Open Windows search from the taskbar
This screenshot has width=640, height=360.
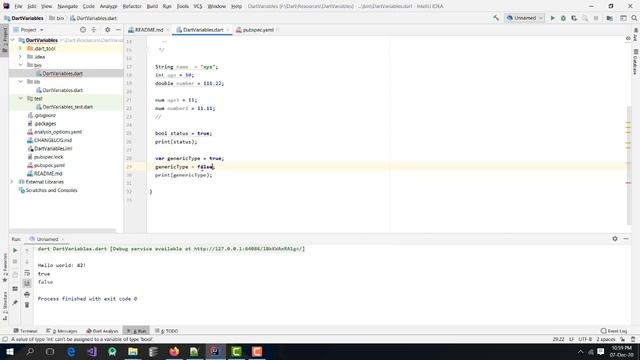point(30,351)
